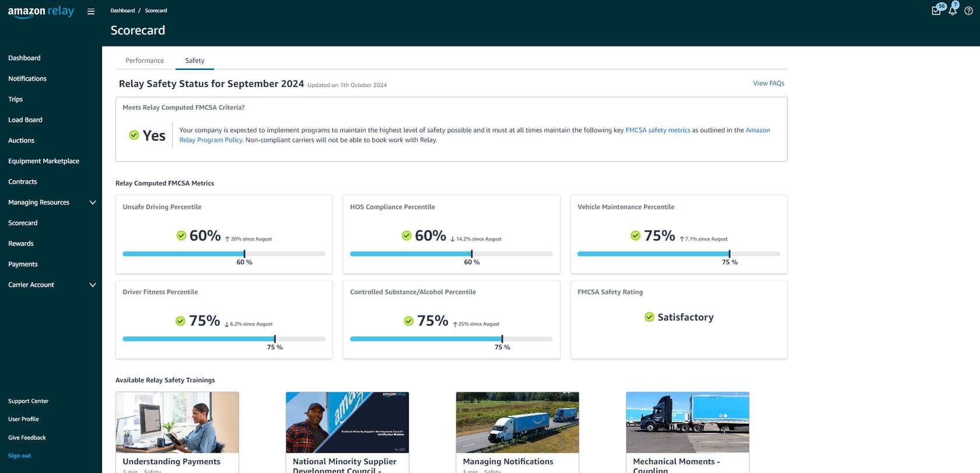Image resolution: width=980 pixels, height=473 pixels.
Task: Click the FMCSA Satisfactory check icon
Action: 649,317
